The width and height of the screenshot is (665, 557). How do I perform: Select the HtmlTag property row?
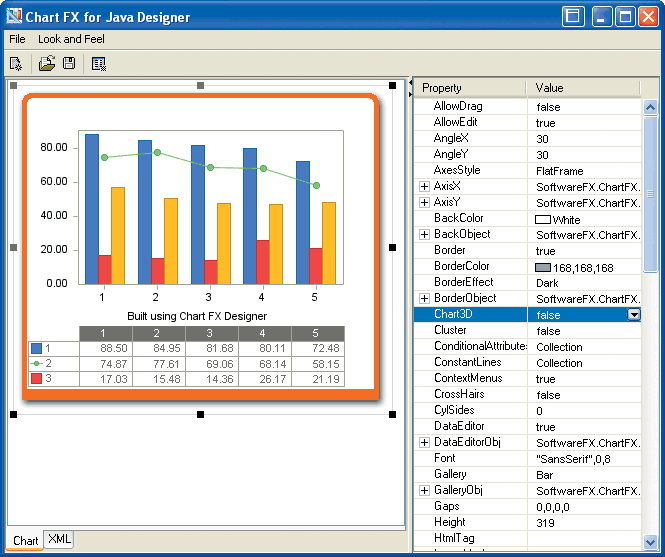point(527,538)
